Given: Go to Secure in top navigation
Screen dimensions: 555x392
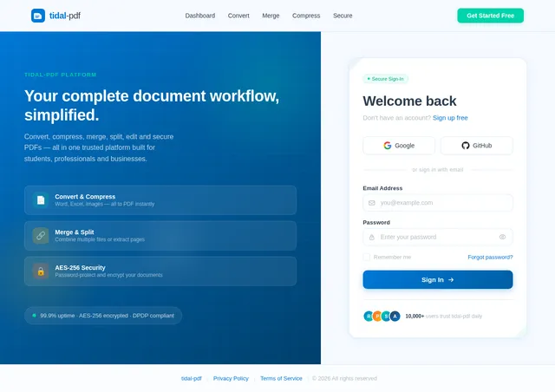Looking at the screenshot, I should (343, 16).
